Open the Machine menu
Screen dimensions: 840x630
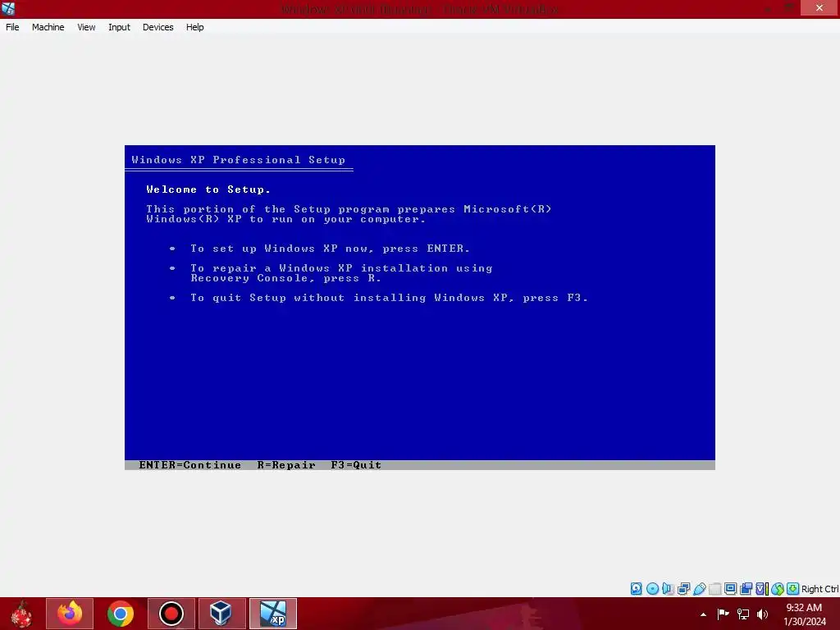point(48,27)
